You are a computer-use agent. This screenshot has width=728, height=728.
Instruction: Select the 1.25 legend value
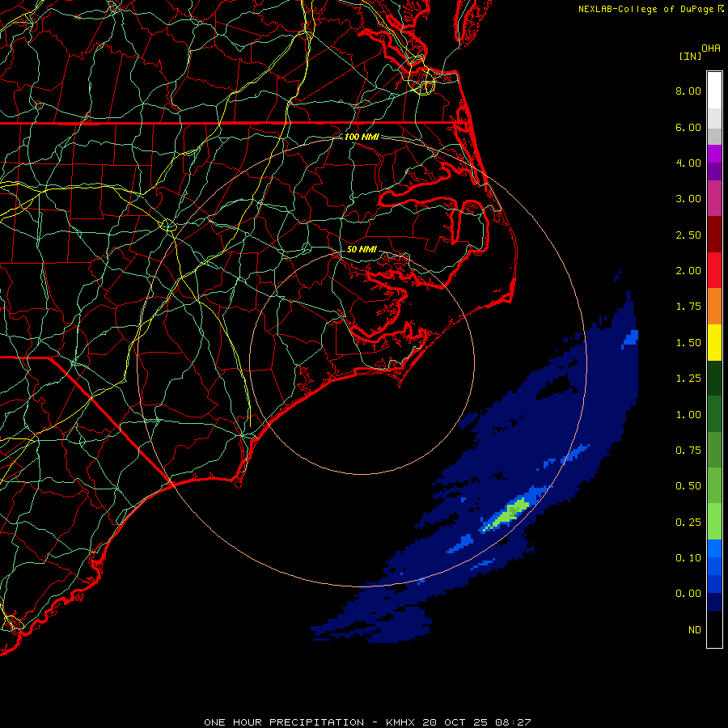tap(688, 379)
